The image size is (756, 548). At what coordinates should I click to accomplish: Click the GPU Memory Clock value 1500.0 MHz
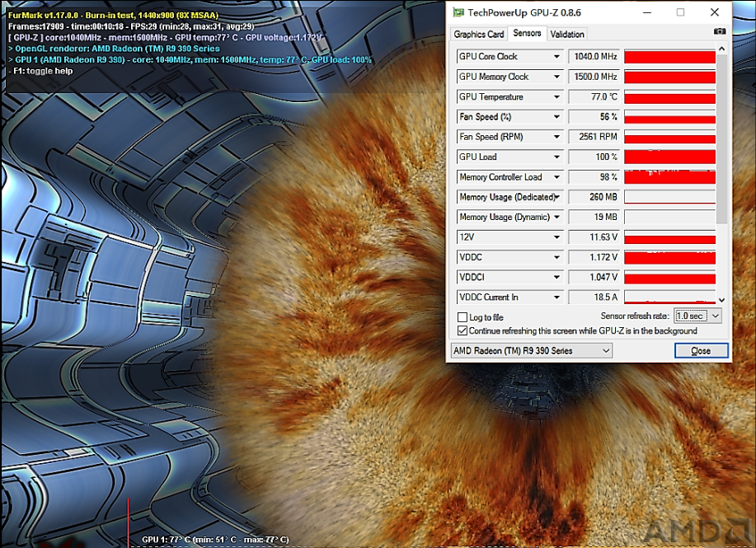[594, 77]
